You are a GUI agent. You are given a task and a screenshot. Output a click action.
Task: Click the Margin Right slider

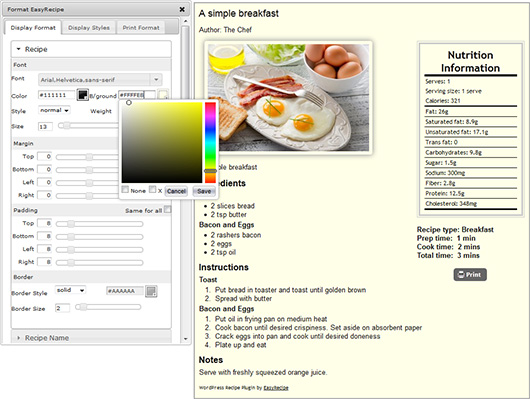(x=87, y=196)
